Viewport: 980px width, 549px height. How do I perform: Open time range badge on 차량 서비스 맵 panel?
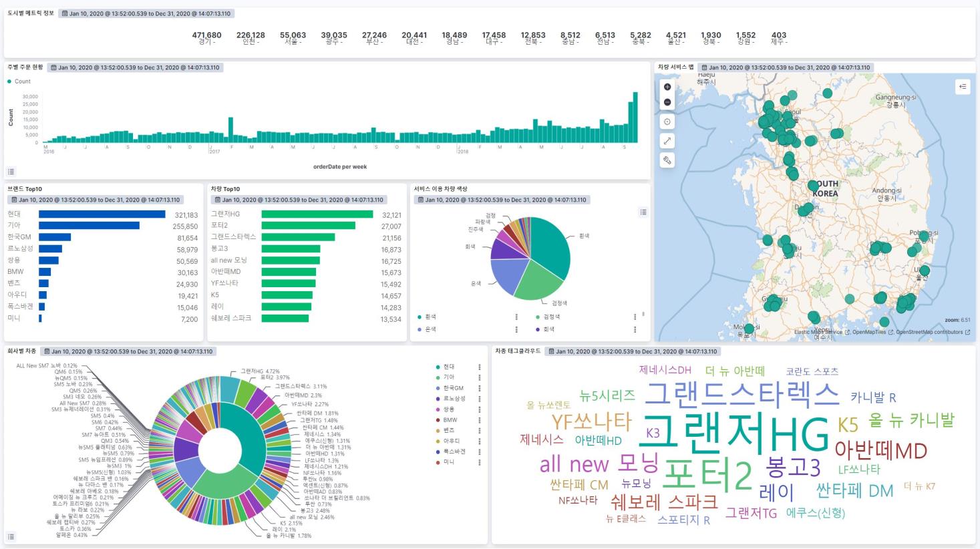[x=786, y=67]
